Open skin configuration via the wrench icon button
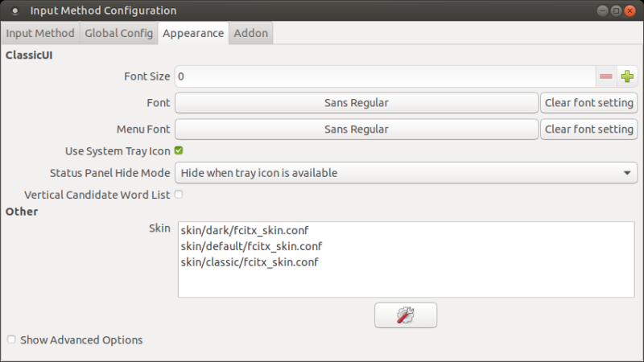 pyautogui.click(x=406, y=315)
